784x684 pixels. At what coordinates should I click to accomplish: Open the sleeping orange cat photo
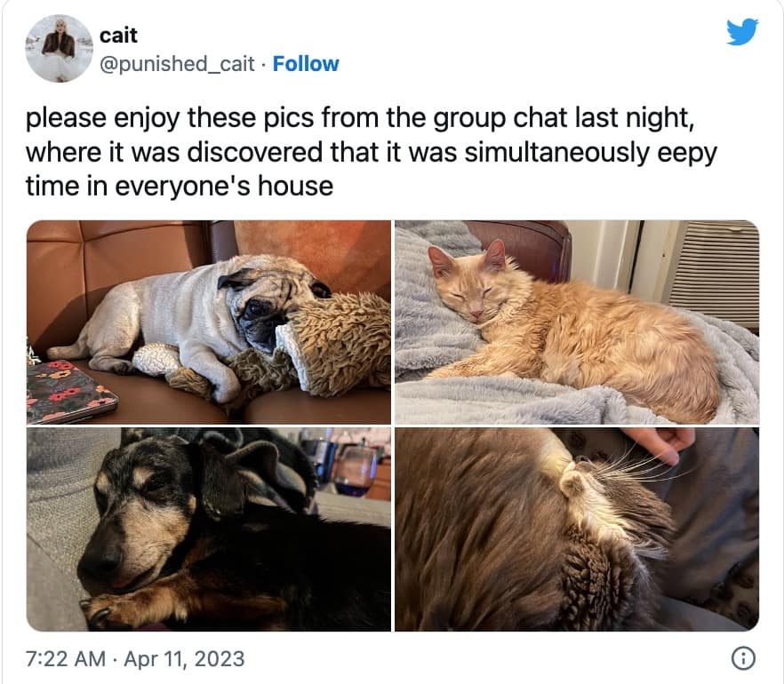click(577, 322)
